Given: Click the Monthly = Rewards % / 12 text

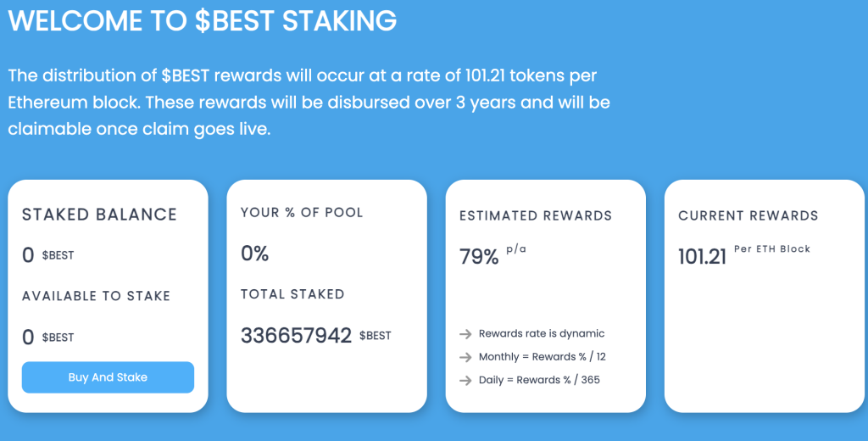Looking at the screenshot, I should [x=542, y=357].
